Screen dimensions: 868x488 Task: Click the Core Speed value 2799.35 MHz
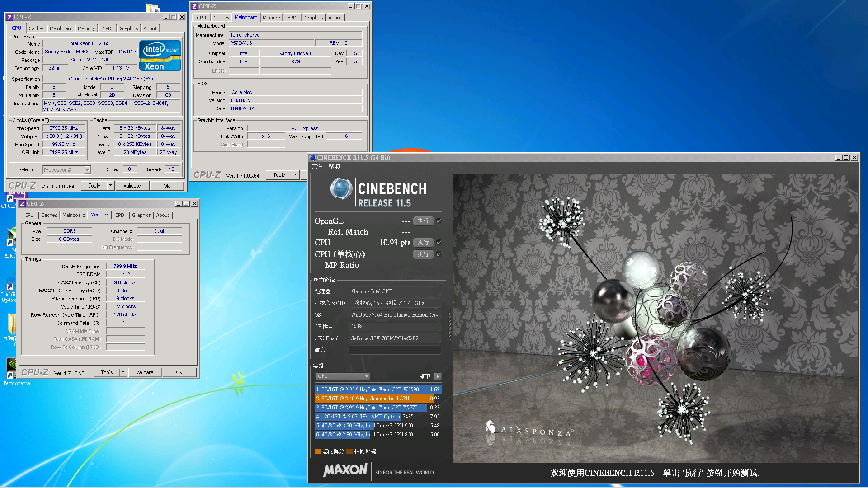(64, 128)
